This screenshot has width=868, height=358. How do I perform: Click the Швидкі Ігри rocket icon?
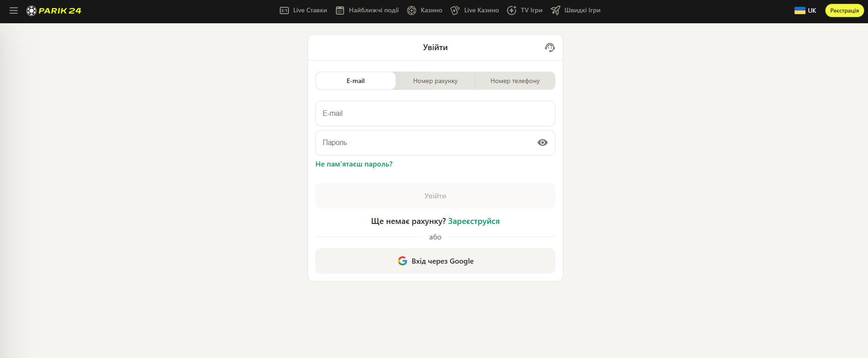555,10
